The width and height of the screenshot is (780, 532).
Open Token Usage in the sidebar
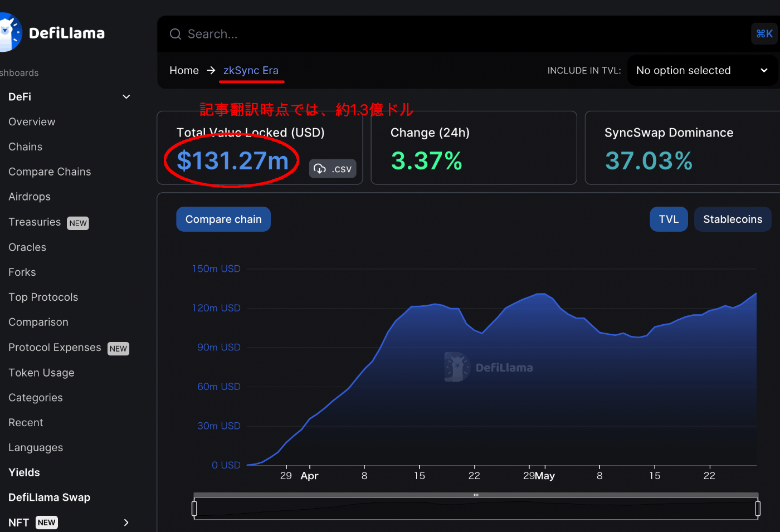coord(41,373)
